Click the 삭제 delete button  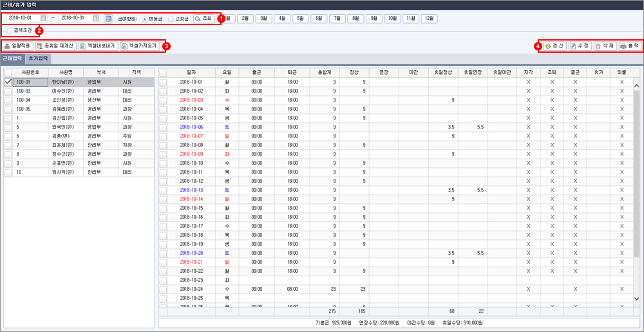tap(605, 46)
